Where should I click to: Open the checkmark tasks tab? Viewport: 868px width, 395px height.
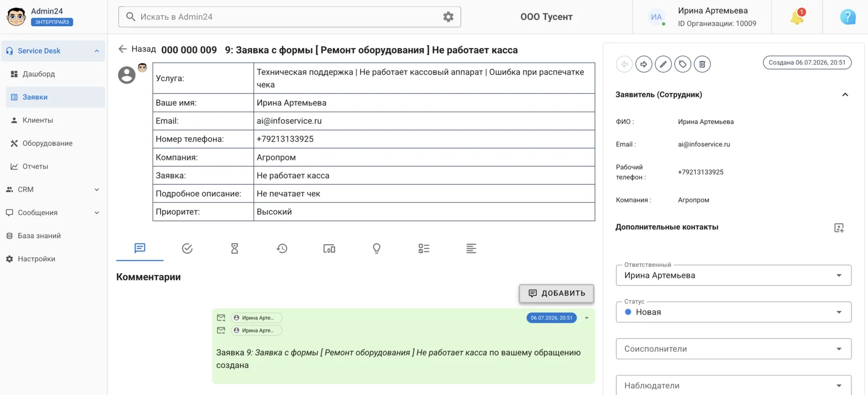187,248
